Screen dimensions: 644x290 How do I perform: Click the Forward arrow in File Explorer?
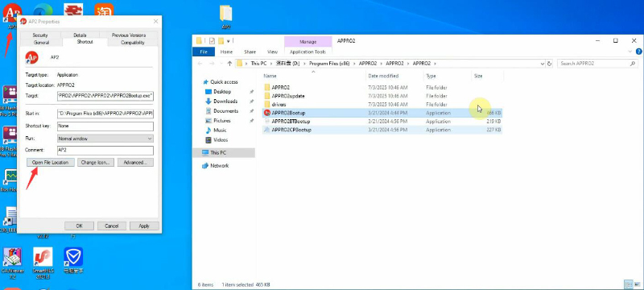tap(212, 64)
